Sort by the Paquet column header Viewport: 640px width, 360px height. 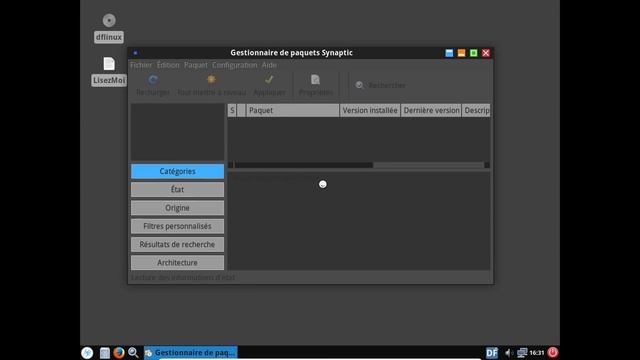click(x=293, y=111)
